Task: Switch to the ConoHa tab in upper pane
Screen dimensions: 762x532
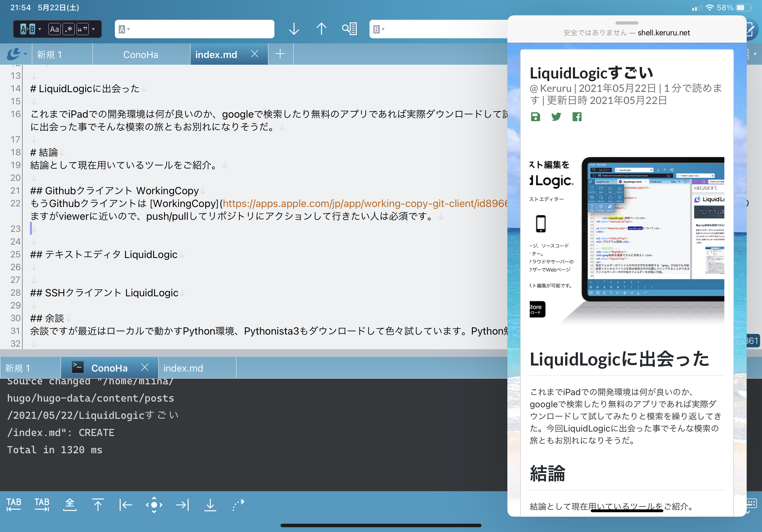Action: [x=141, y=55]
